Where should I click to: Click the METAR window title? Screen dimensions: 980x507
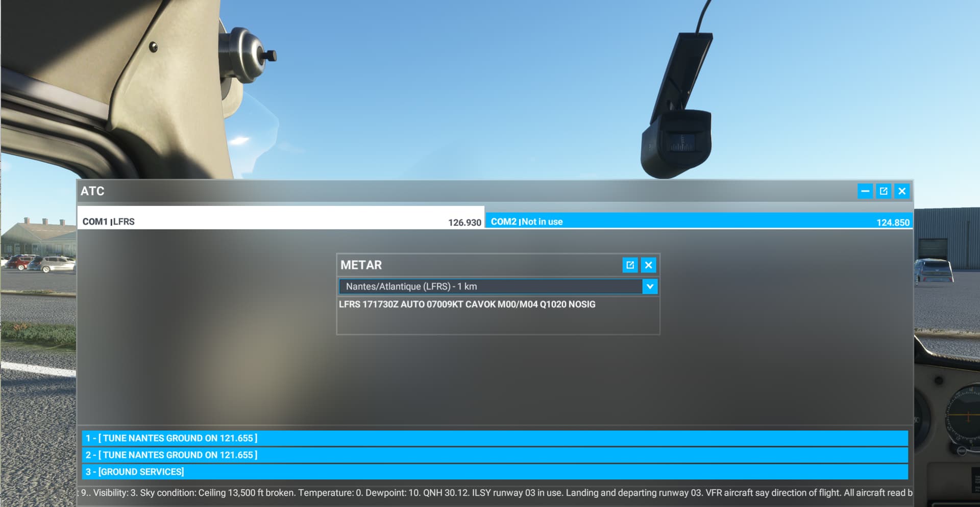pyautogui.click(x=361, y=265)
